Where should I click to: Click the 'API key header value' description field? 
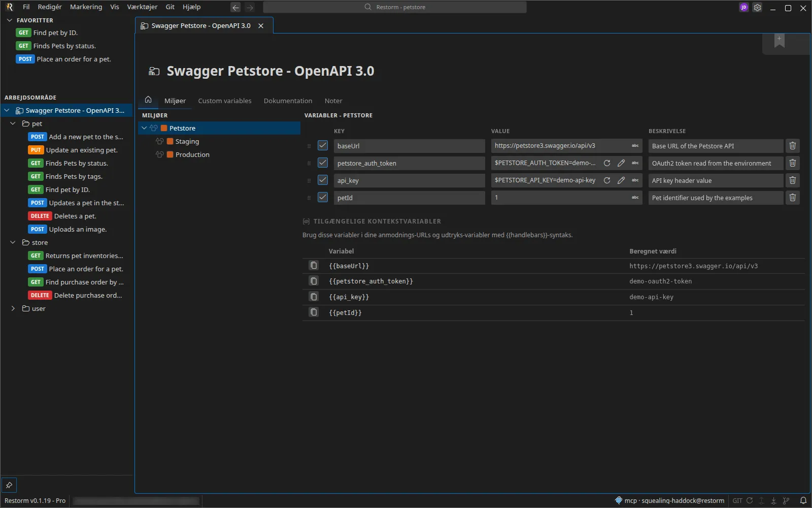[x=716, y=180]
